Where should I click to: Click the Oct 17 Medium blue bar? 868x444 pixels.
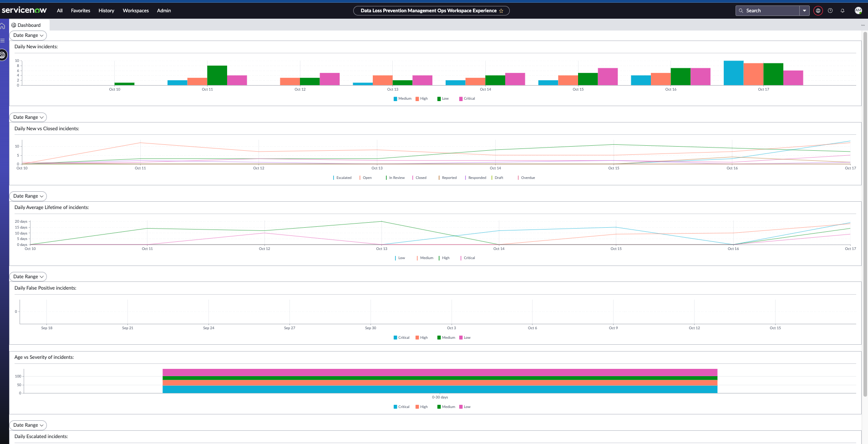tap(733, 73)
